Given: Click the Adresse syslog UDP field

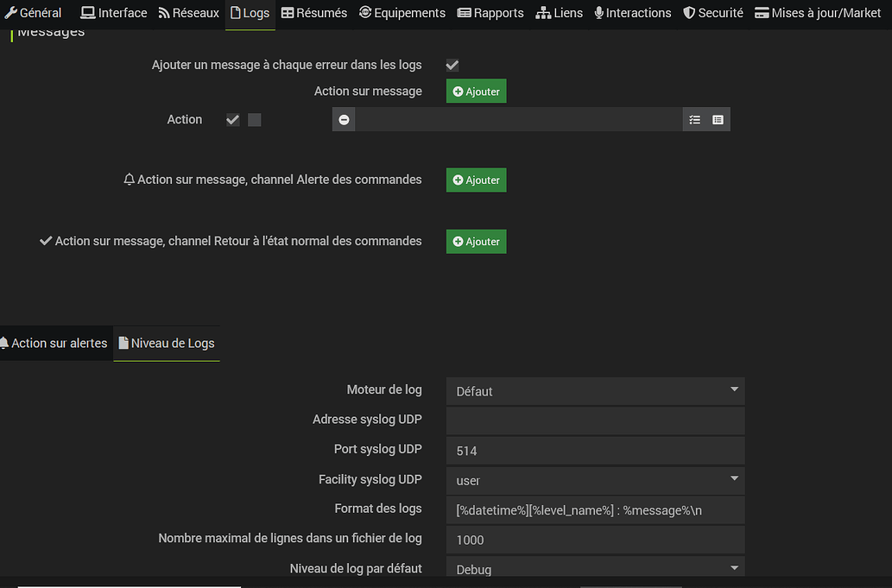Looking at the screenshot, I should coord(595,420).
